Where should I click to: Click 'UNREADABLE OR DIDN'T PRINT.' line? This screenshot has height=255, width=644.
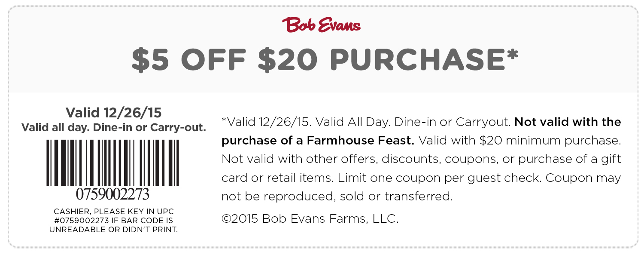click(113, 230)
